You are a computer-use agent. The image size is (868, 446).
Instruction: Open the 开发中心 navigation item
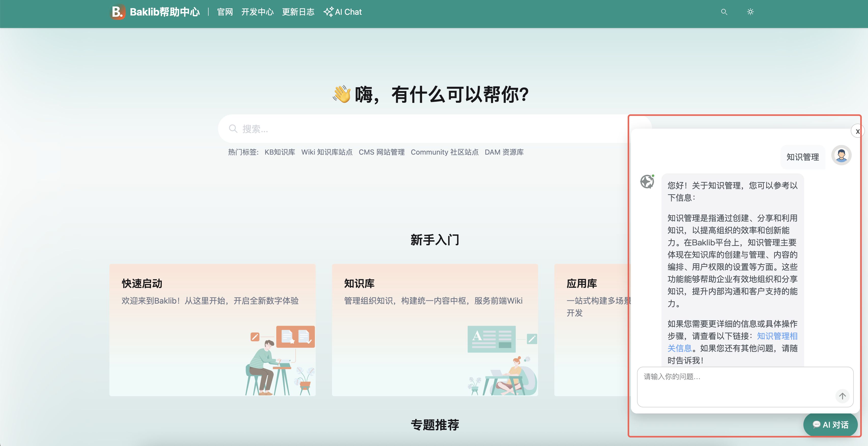pyautogui.click(x=257, y=12)
